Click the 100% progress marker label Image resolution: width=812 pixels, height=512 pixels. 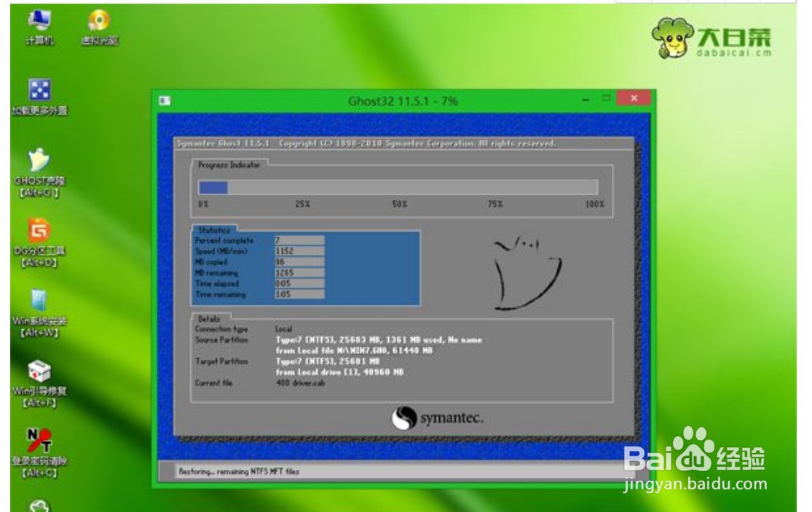click(x=594, y=204)
